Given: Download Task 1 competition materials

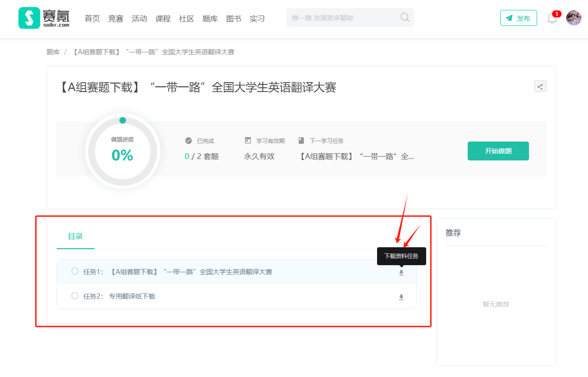Looking at the screenshot, I should [401, 272].
